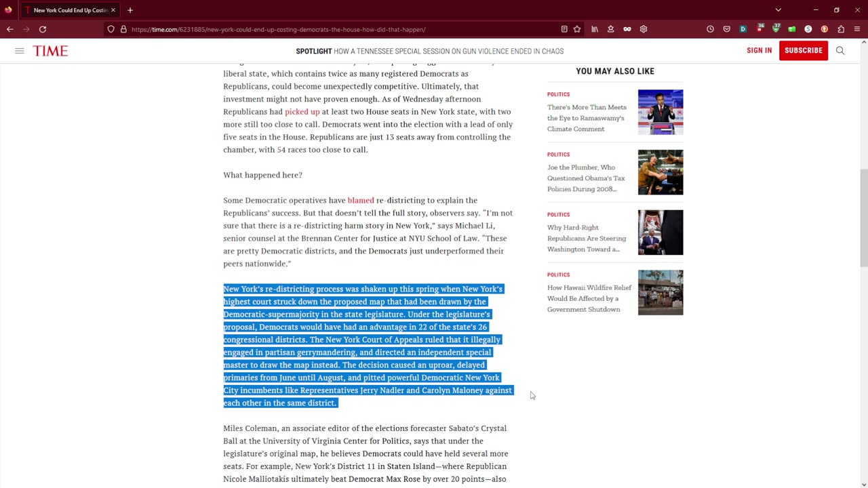Follow the 'picked up' link in article
Screen dimensions: 868x488
coord(302,112)
